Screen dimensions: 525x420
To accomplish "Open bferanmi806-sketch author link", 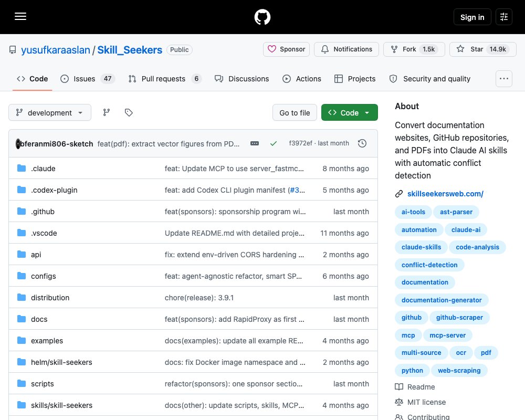I will coord(56,144).
